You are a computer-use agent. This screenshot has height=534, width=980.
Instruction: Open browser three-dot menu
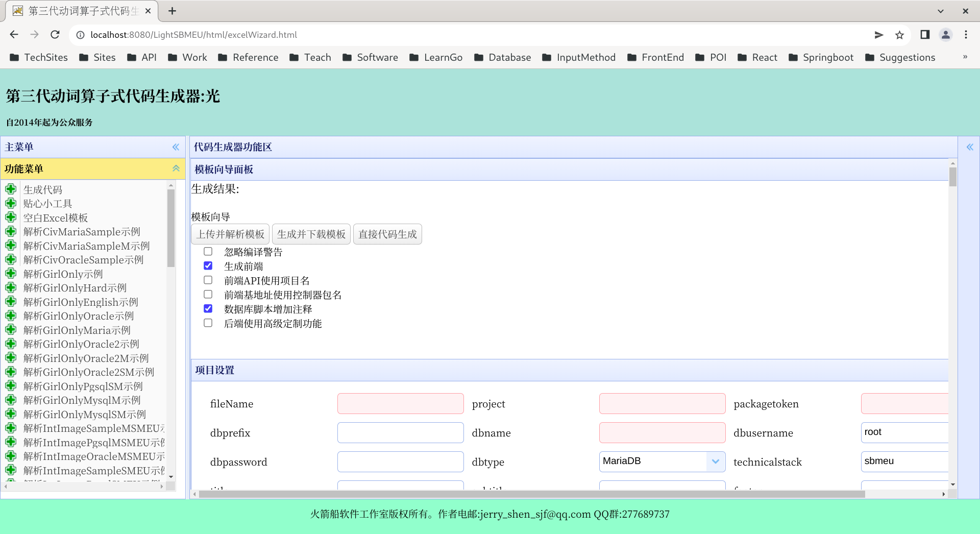click(966, 35)
